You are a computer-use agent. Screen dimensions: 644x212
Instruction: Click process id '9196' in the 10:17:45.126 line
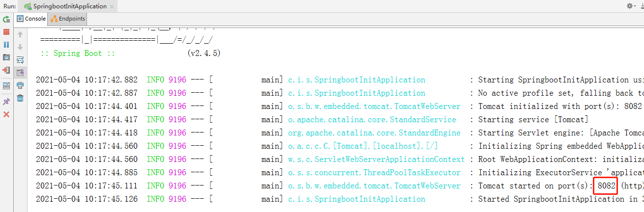pyautogui.click(x=177, y=199)
